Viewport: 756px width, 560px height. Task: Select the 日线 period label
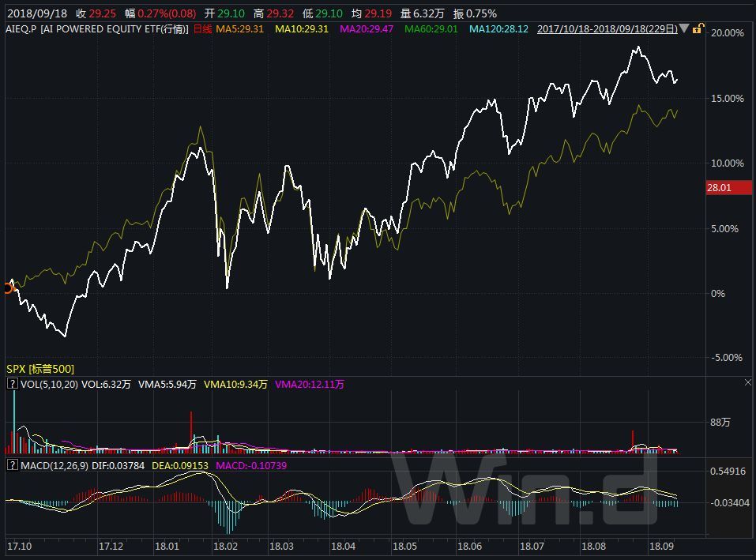pos(202,29)
